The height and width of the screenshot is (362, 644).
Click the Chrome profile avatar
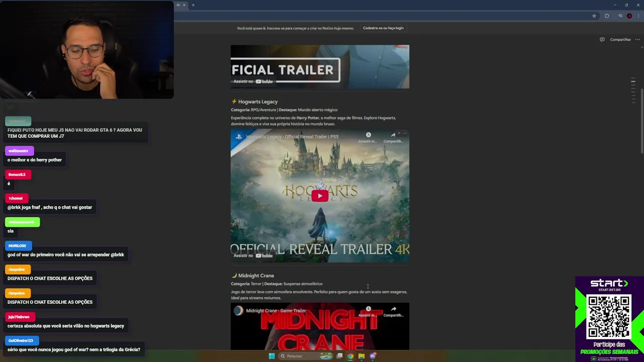coord(629,16)
